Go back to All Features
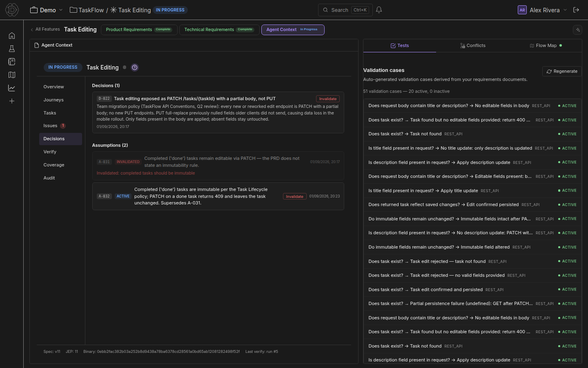Viewport: 588px width, 368px height. [x=45, y=29]
